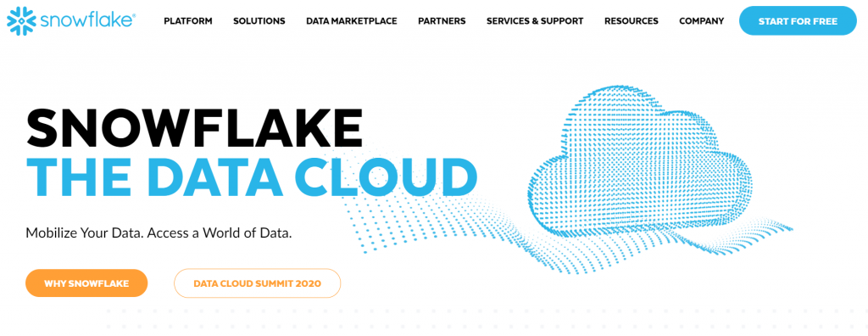Expand Services & Support menu
The width and height of the screenshot is (868, 336).
point(535,21)
